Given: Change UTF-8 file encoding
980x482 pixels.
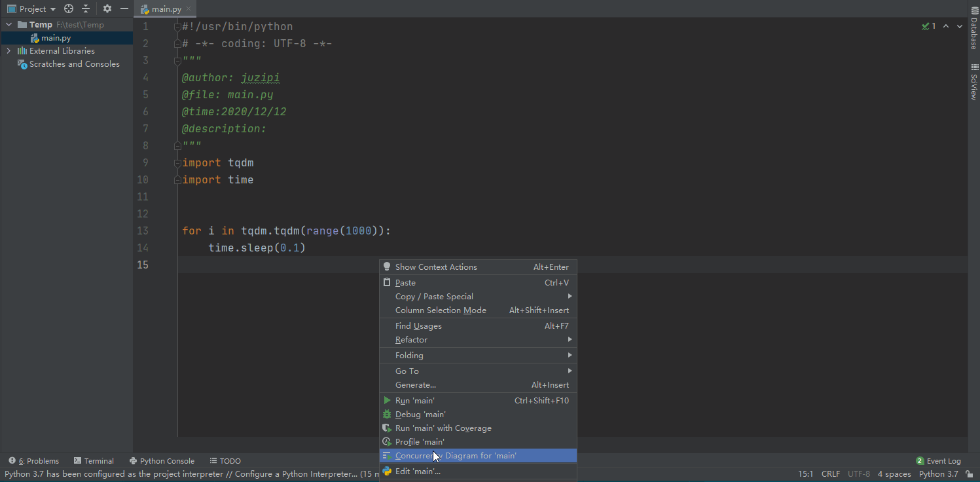Looking at the screenshot, I should point(859,474).
